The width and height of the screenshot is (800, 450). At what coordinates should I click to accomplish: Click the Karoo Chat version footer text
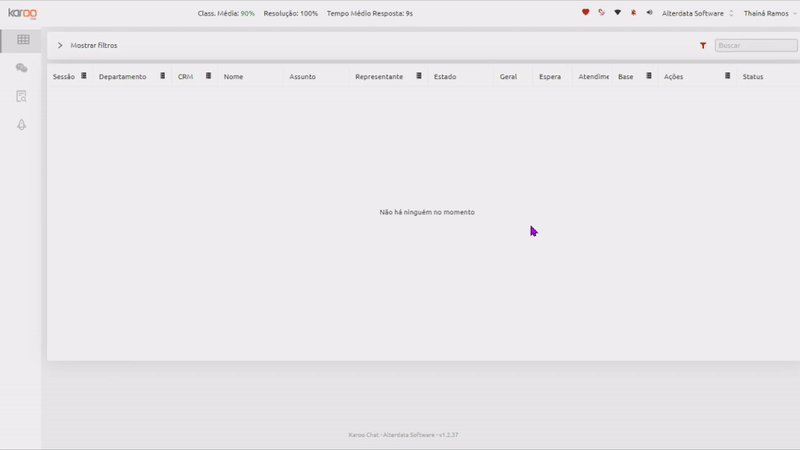403,435
